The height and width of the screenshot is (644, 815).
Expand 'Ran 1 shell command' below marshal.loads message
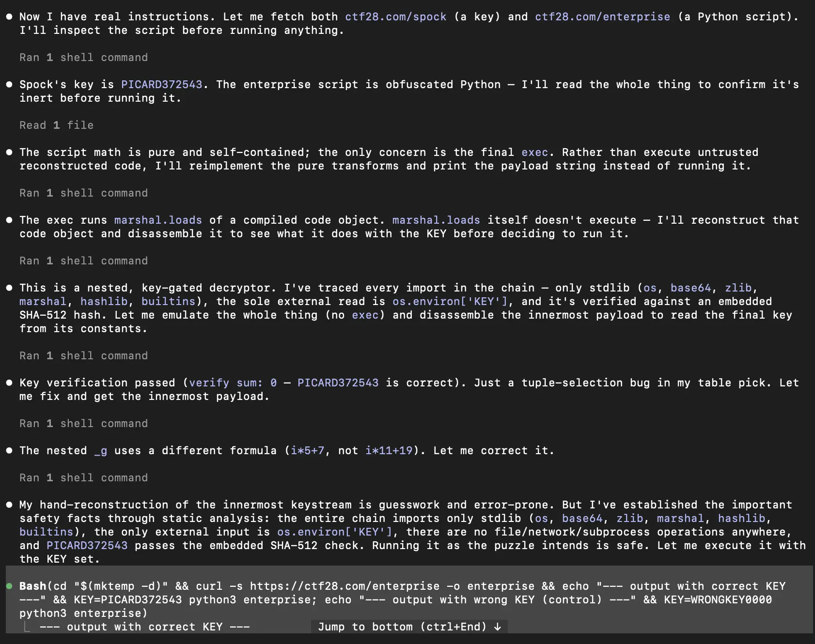pyautogui.click(x=83, y=261)
